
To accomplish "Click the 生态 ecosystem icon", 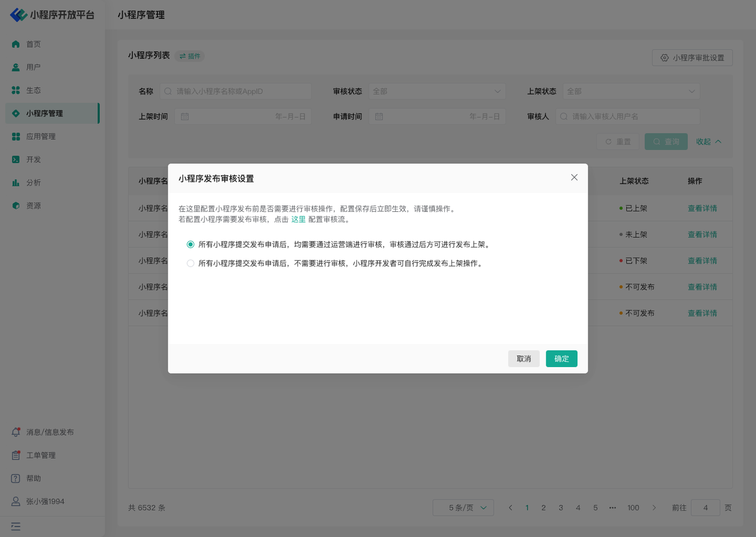I will [x=16, y=90].
